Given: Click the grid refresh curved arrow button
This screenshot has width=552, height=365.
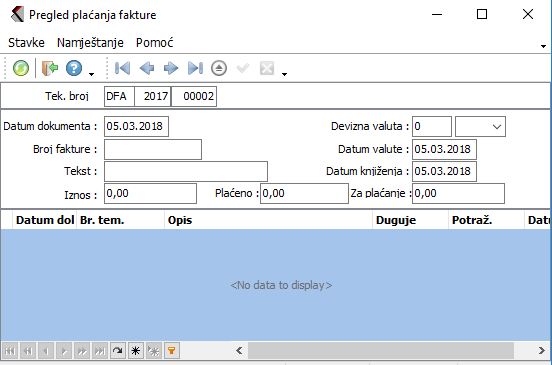Looking at the screenshot, I should click(x=118, y=351).
